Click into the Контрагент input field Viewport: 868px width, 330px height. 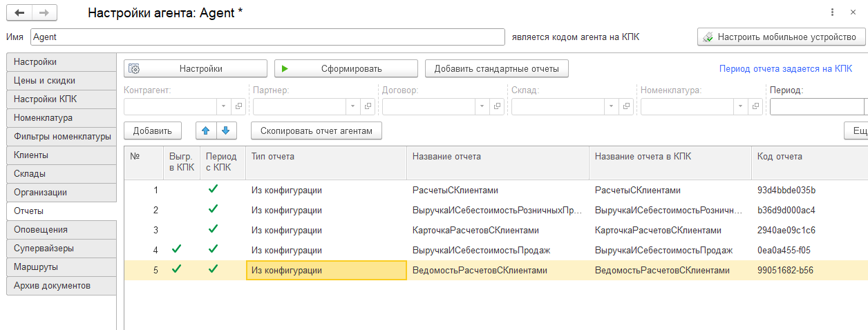[x=171, y=106]
